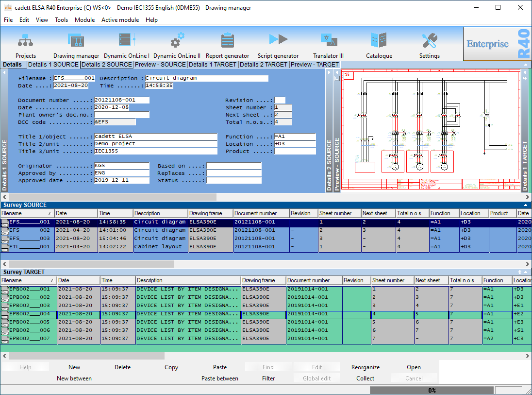Sort Survey SOURCE by Filename column header
Image resolution: width=532 pixels, height=395 pixels.
(x=27, y=213)
